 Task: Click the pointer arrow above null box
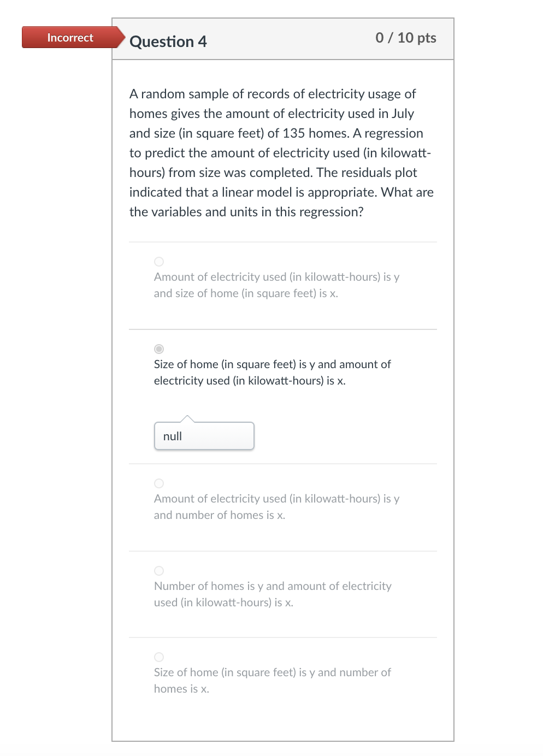pos(187,419)
